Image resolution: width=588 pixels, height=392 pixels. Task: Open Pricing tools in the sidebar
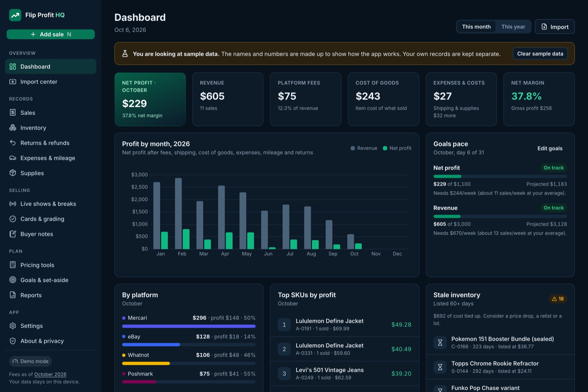pyautogui.click(x=51, y=265)
